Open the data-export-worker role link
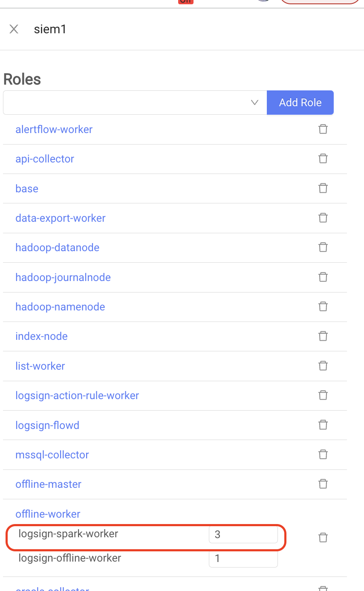 point(61,218)
